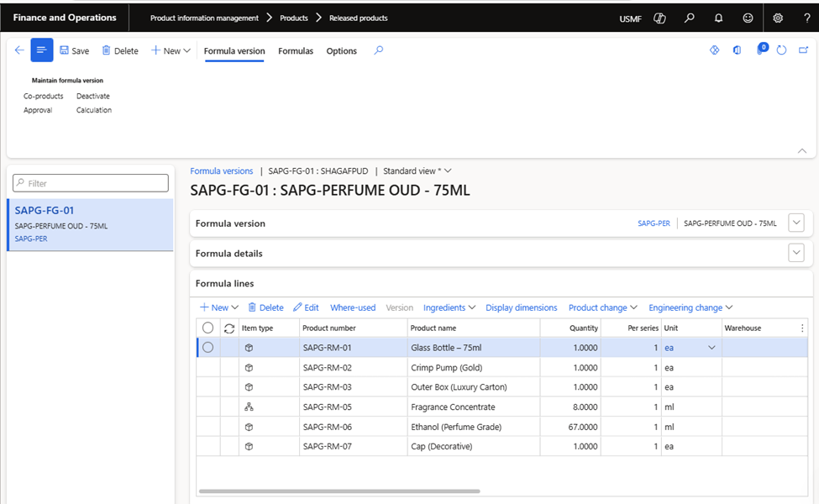Image resolution: width=819 pixels, height=504 pixels.
Task: Click Where-used button
Action: [353, 307]
